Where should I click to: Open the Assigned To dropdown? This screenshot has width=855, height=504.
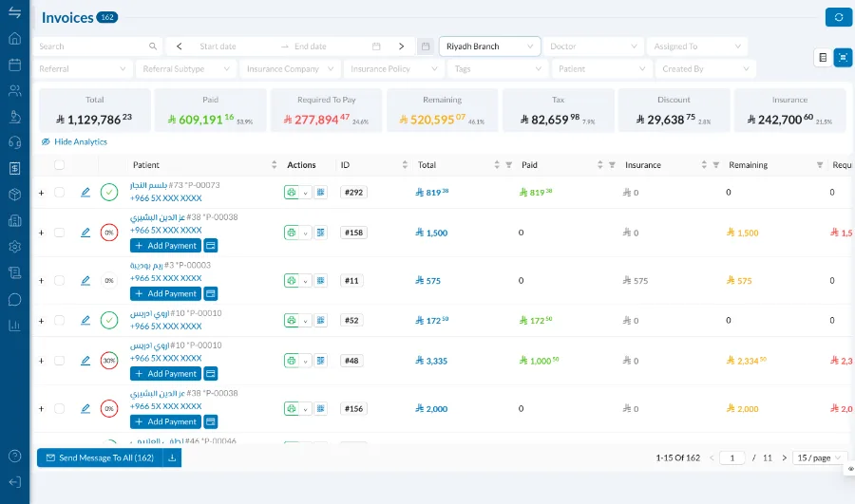click(697, 47)
